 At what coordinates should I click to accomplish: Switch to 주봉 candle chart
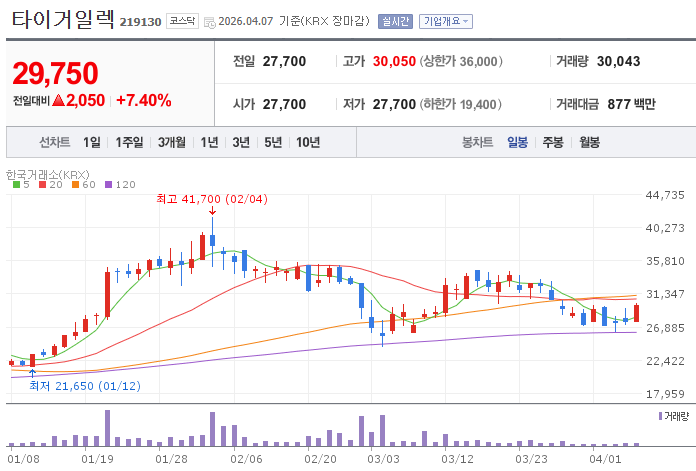[553, 142]
